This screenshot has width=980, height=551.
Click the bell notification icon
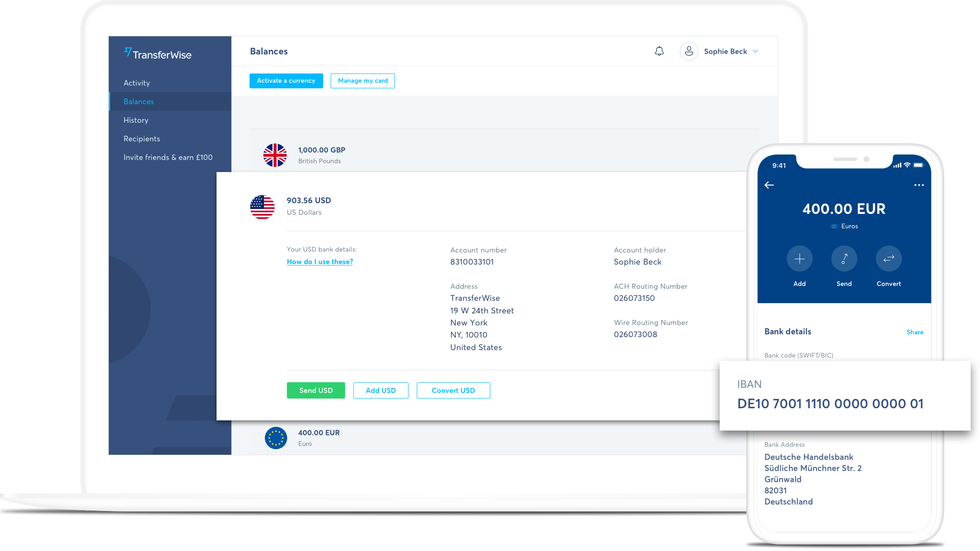point(660,51)
